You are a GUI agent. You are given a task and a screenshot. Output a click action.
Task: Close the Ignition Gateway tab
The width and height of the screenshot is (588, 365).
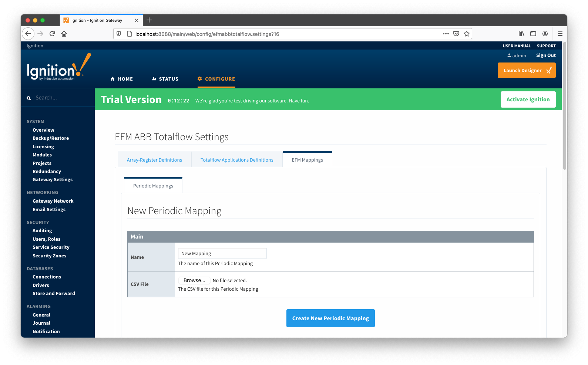(137, 20)
